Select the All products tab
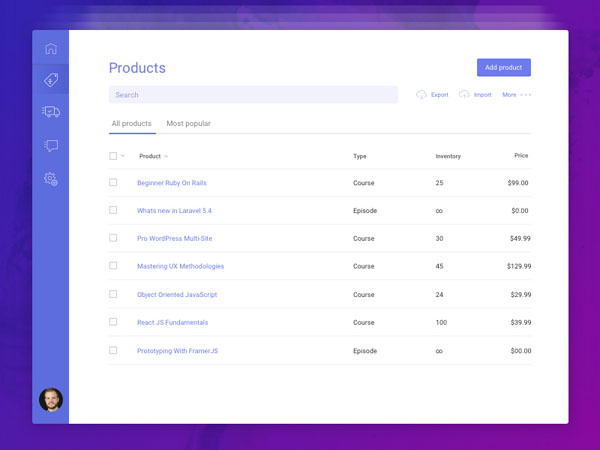Viewport: 600px width, 450px height. 131,124
